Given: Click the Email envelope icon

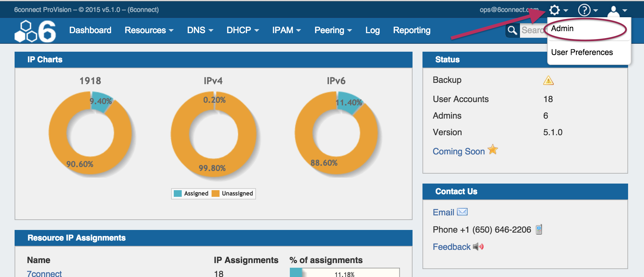Looking at the screenshot, I should pos(462,212).
